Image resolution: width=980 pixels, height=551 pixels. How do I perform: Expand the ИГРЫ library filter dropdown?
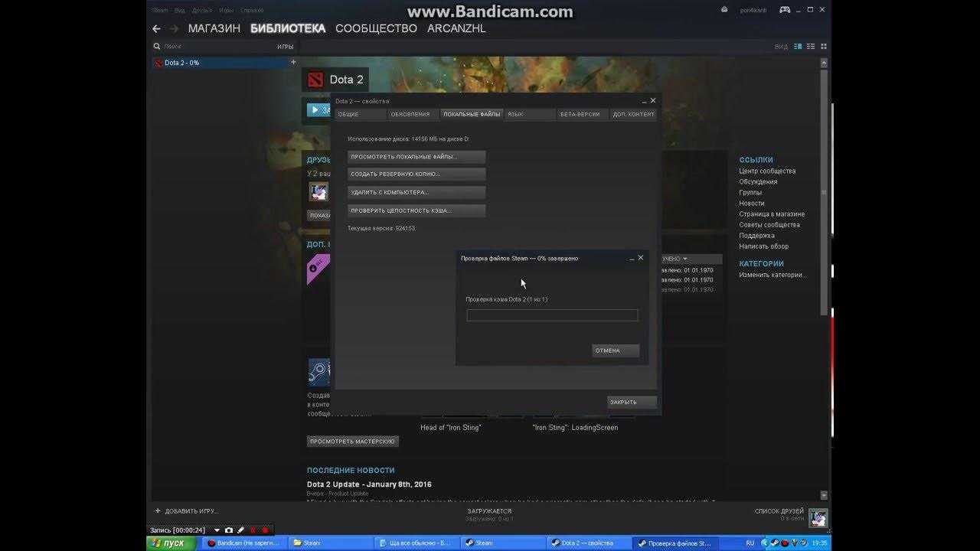tap(285, 47)
